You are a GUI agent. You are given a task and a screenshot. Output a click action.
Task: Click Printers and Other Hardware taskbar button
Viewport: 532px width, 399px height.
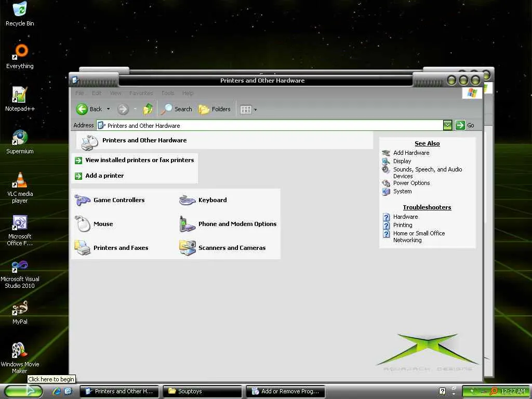(119, 391)
